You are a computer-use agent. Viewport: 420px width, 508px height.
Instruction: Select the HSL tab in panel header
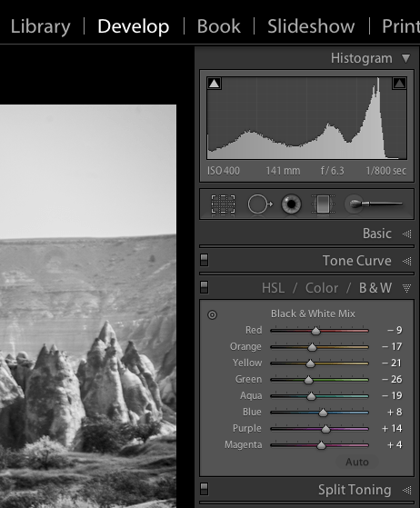(x=274, y=288)
